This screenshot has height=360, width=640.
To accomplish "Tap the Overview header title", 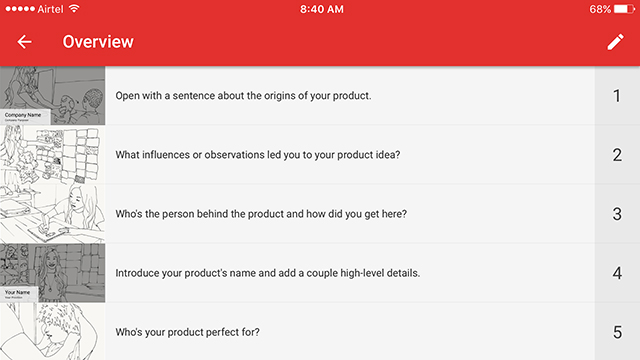I will pyautogui.click(x=98, y=42).
